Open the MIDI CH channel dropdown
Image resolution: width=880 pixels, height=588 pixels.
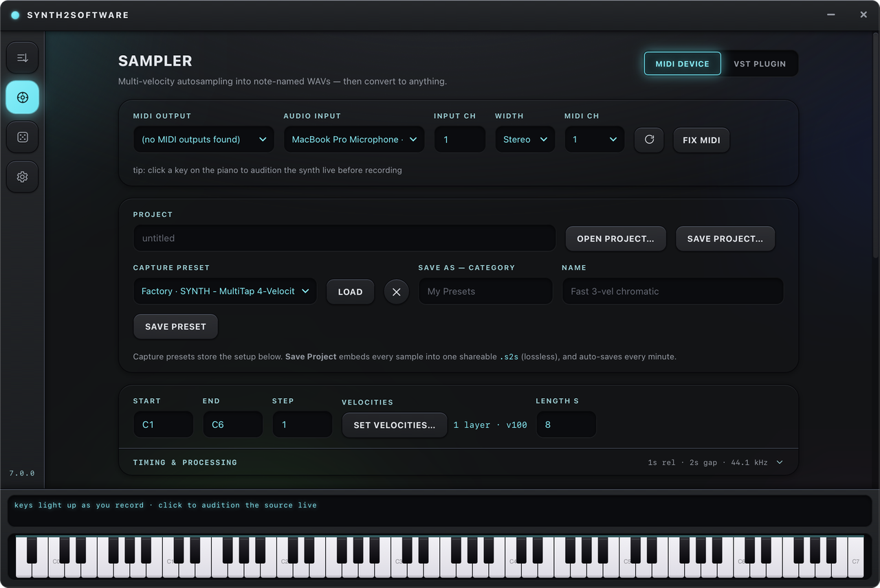coord(595,139)
